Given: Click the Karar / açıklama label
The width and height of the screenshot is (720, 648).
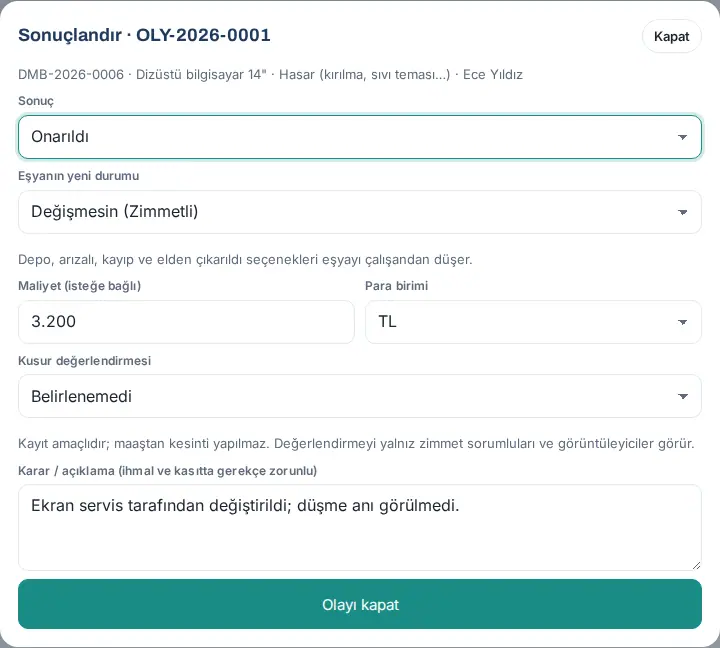Looking at the screenshot, I should click(168, 471).
